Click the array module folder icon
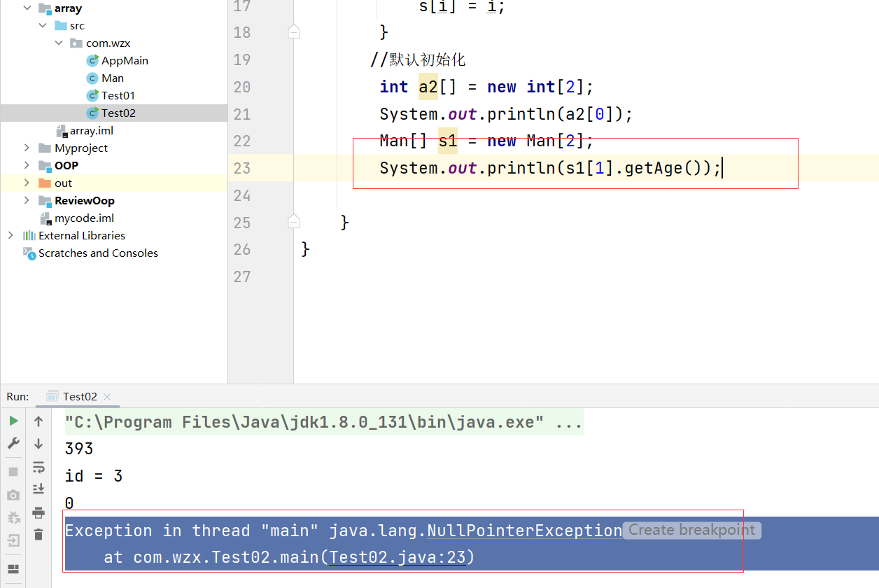This screenshot has width=879, height=588. [45, 8]
